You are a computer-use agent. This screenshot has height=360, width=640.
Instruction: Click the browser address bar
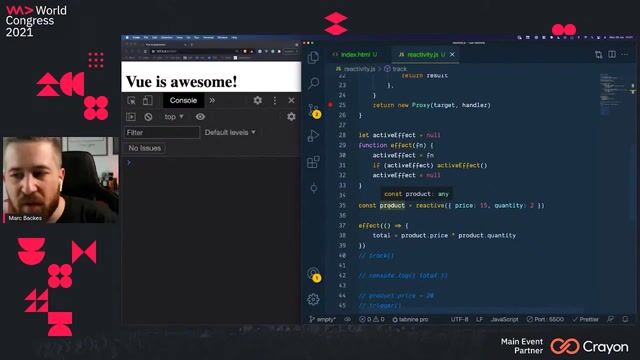[194, 51]
